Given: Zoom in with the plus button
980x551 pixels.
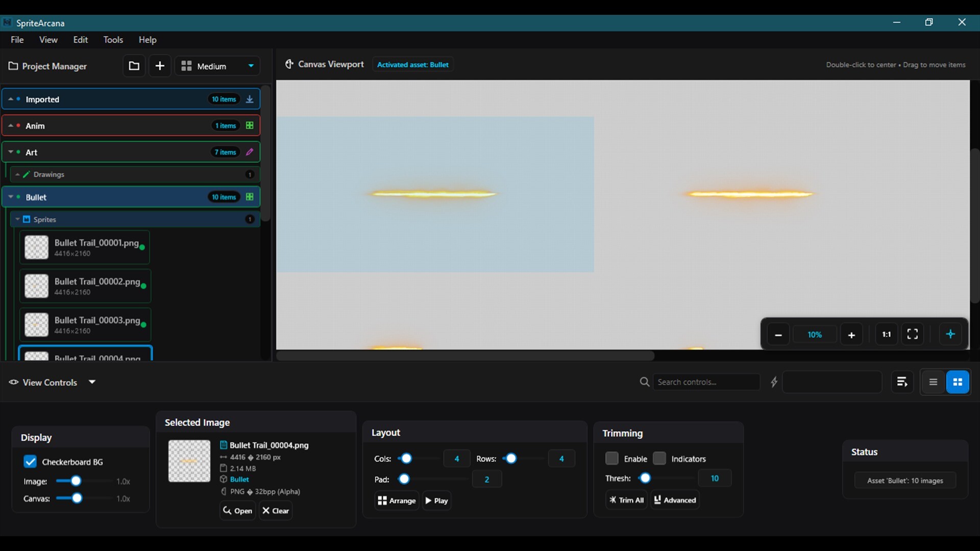Looking at the screenshot, I should point(851,335).
